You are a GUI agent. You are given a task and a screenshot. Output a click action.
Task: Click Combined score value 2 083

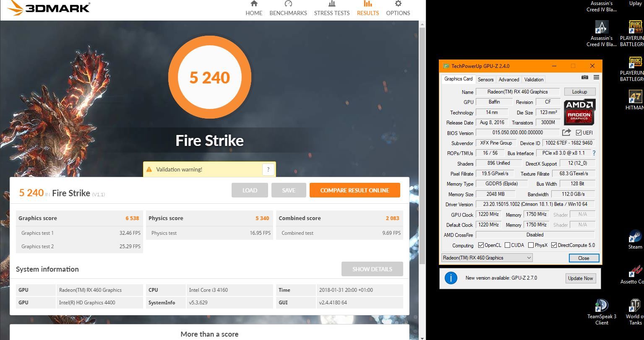coord(393,218)
